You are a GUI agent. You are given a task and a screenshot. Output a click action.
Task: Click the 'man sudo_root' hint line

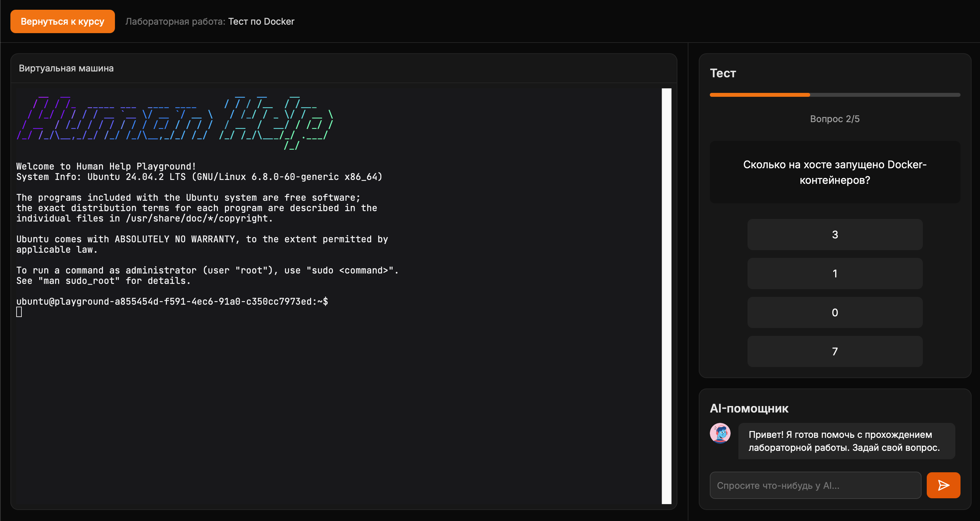103,281
